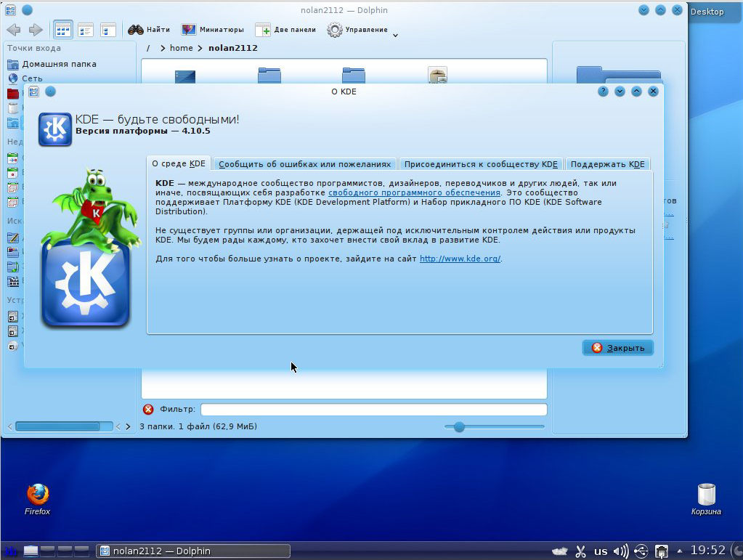Expand the breadcrumb arrow before home

163,48
